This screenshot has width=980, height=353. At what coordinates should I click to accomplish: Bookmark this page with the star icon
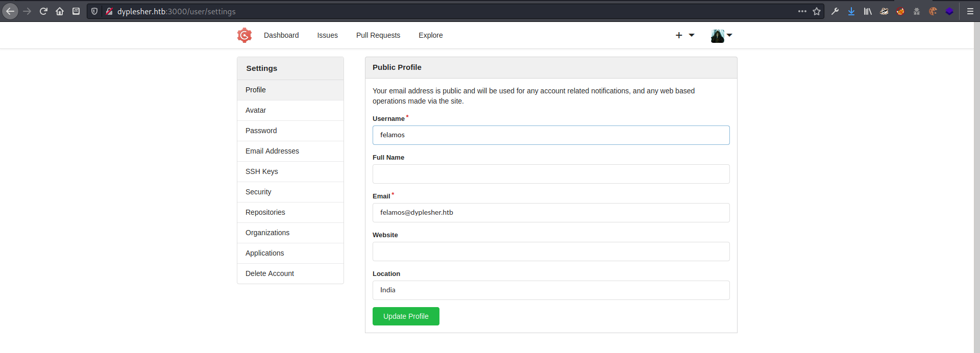click(817, 11)
